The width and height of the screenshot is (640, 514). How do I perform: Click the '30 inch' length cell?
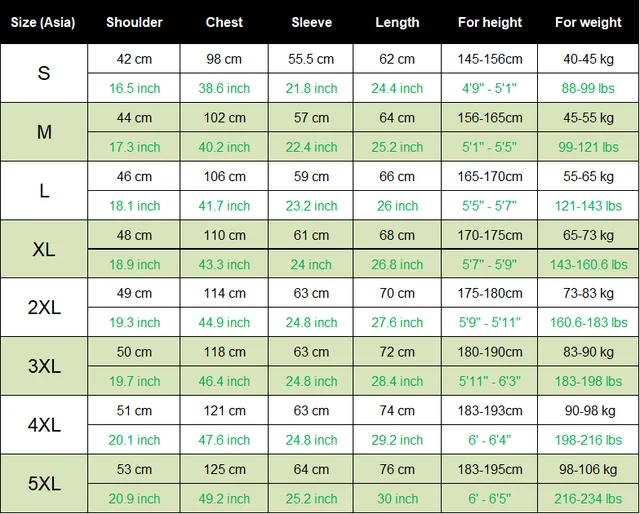point(397,498)
